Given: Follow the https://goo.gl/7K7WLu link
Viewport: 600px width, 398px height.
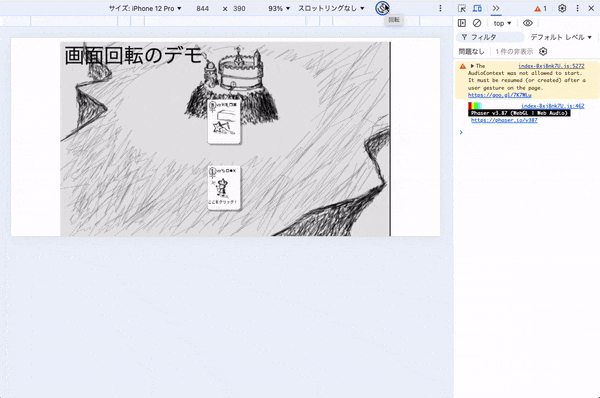Looking at the screenshot, I should pos(499,95).
